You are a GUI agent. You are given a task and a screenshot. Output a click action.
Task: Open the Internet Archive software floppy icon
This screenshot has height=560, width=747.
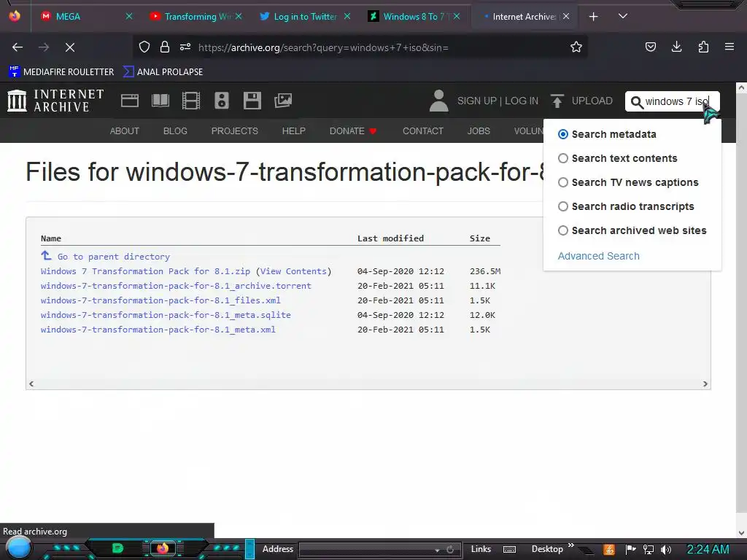252,101
